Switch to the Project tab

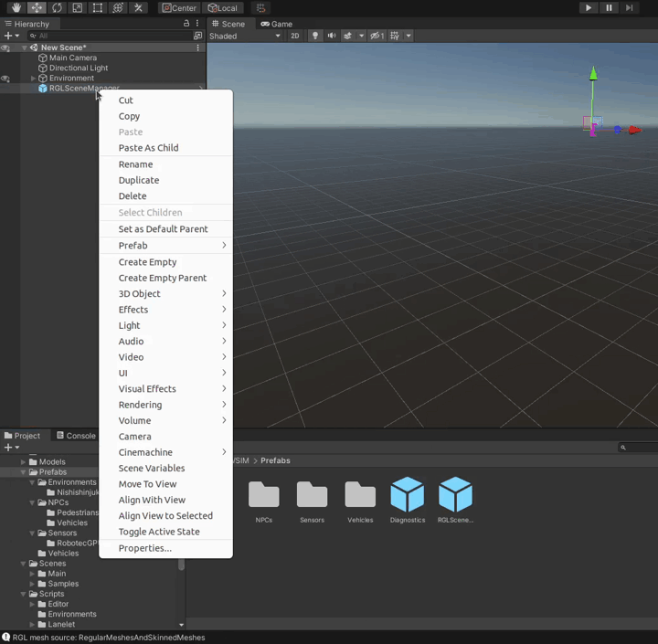pyautogui.click(x=23, y=436)
